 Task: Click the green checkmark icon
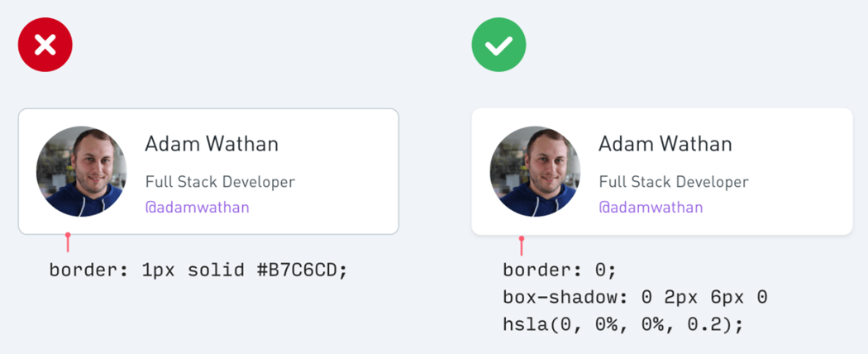click(x=498, y=45)
